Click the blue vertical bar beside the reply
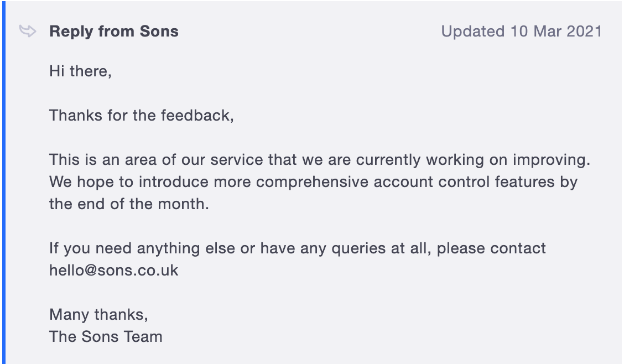 [x=2, y=182]
